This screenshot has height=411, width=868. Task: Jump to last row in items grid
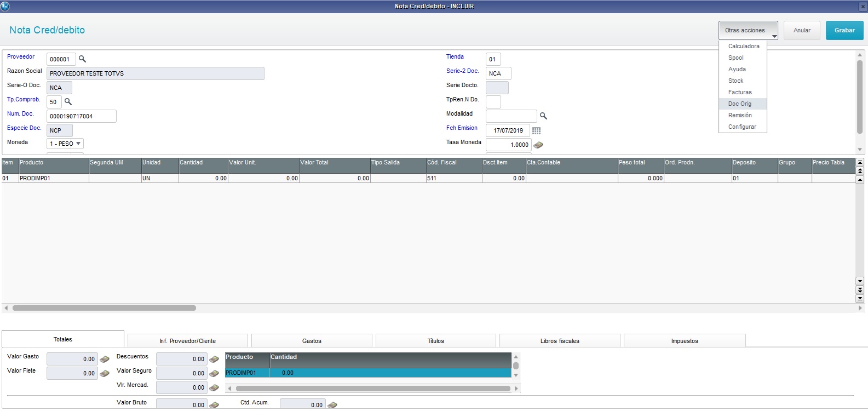point(860,299)
